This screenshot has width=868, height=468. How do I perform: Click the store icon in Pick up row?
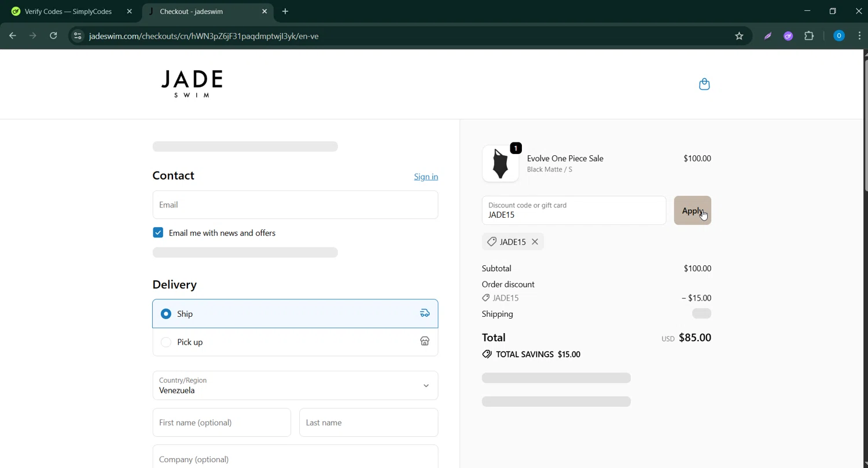click(425, 342)
